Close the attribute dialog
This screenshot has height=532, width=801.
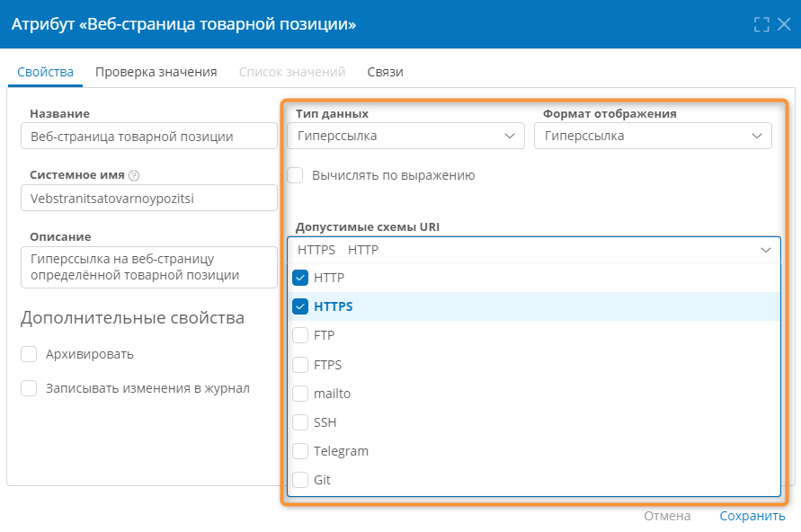tap(784, 24)
